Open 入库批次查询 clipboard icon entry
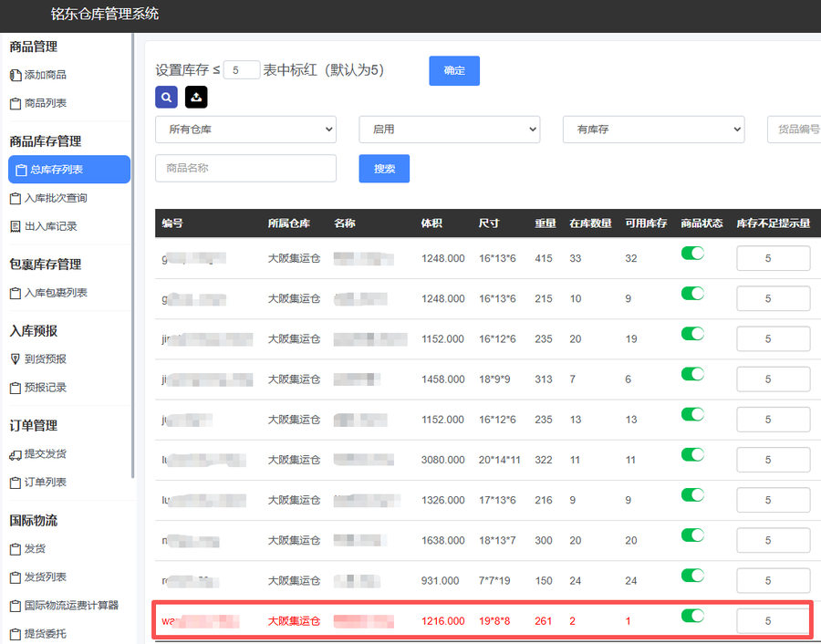 [16, 199]
